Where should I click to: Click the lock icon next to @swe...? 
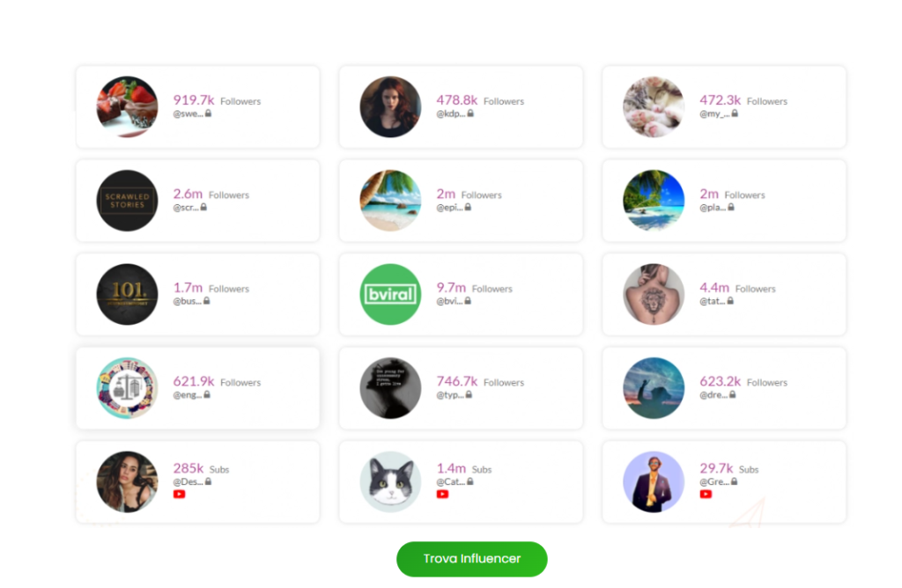pos(209,114)
